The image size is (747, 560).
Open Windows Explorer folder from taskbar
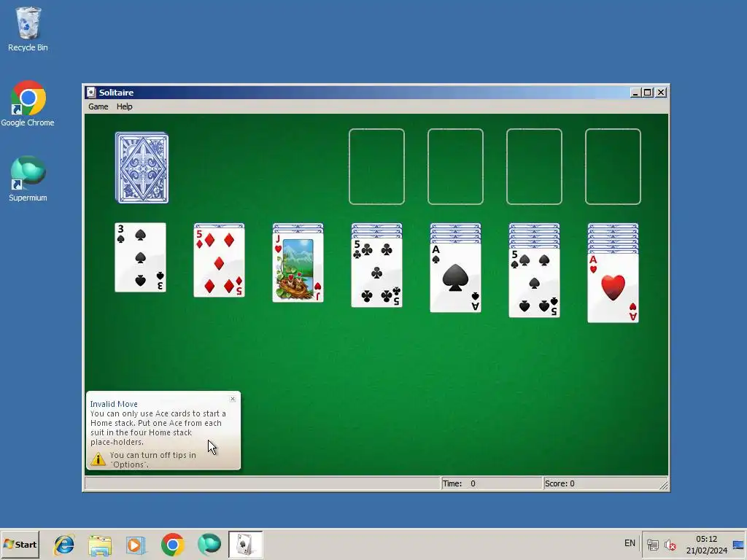(100, 545)
